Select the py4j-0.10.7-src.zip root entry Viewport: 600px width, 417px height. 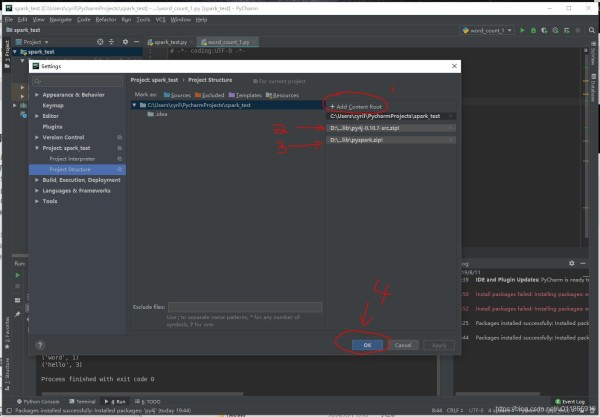point(391,128)
